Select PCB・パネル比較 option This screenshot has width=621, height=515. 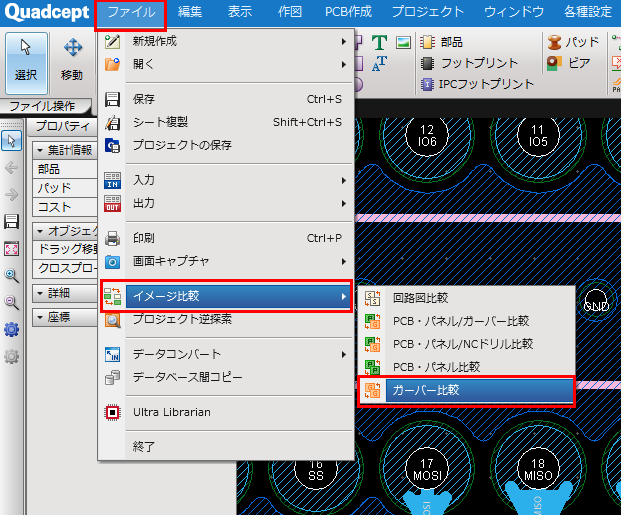click(x=466, y=367)
